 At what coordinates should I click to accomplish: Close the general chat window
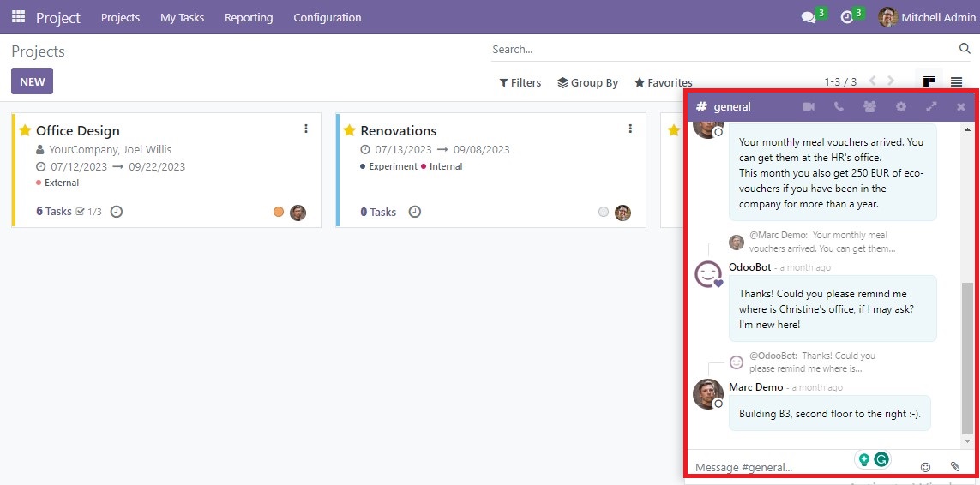point(961,107)
